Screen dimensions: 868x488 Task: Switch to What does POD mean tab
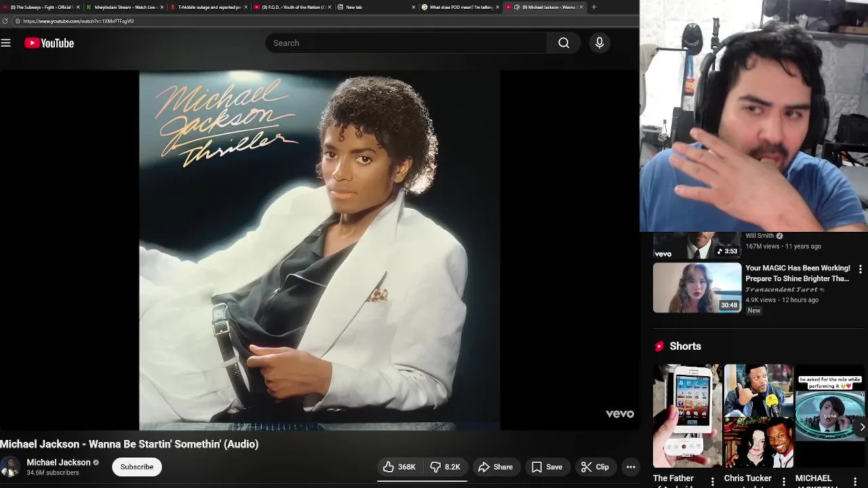click(461, 7)
